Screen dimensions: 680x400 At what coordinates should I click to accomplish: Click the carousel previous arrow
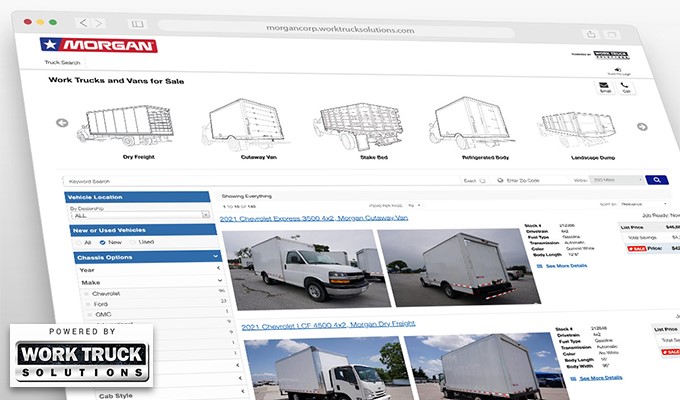click(x=62, y=123)
